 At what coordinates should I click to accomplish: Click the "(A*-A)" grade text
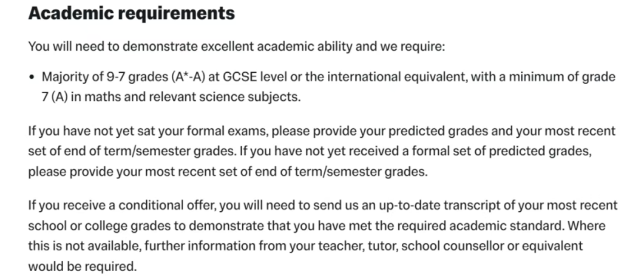coord(187,77)
